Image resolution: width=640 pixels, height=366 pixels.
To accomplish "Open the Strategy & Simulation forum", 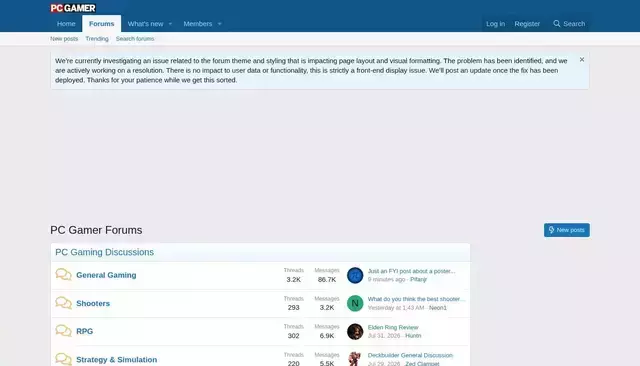I will [116, 359].
